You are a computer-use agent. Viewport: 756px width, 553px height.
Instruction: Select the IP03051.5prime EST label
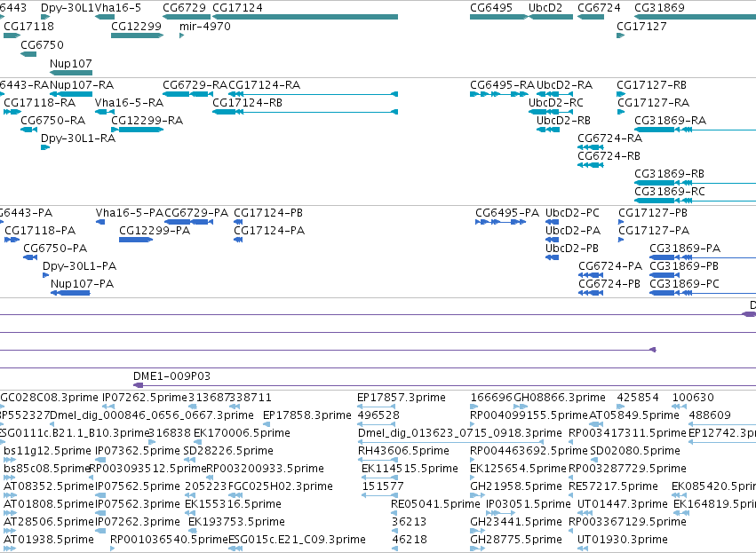pyautogui.click(x=528, y=504)
